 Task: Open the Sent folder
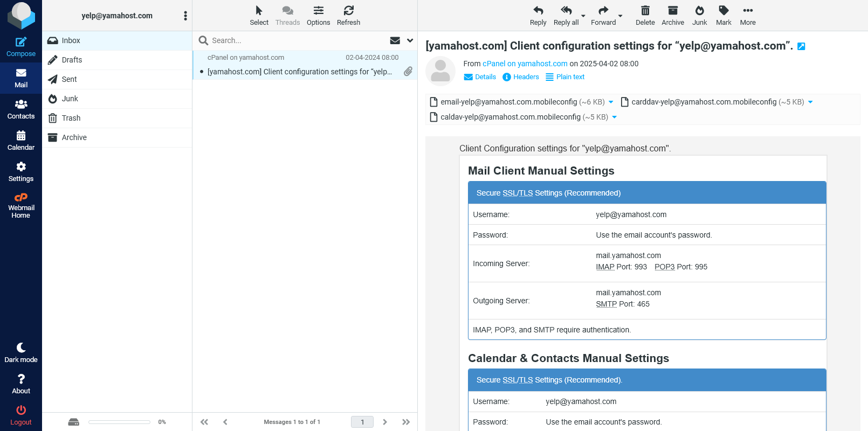pos(117,79)
